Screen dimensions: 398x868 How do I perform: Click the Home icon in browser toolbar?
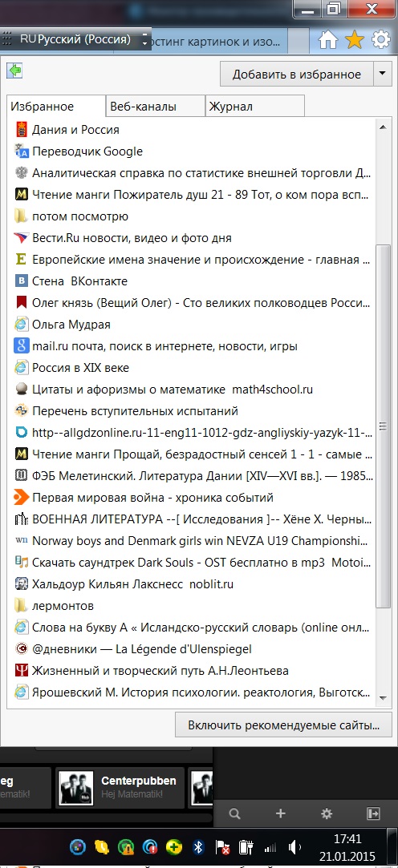(328, 40)
